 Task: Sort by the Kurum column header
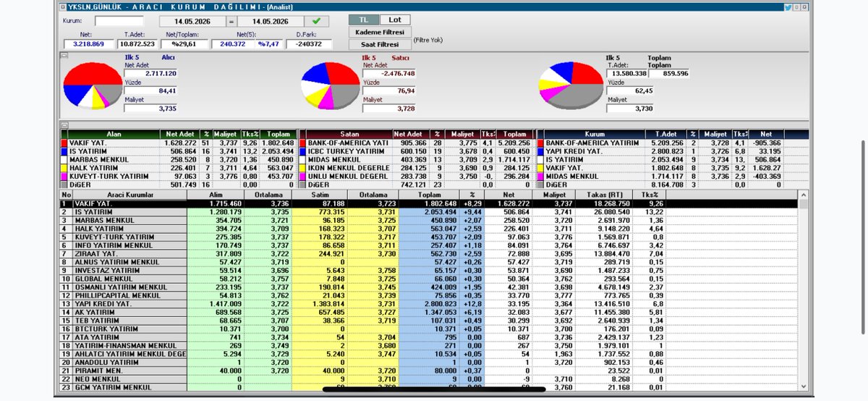click(x=595, y=135)
